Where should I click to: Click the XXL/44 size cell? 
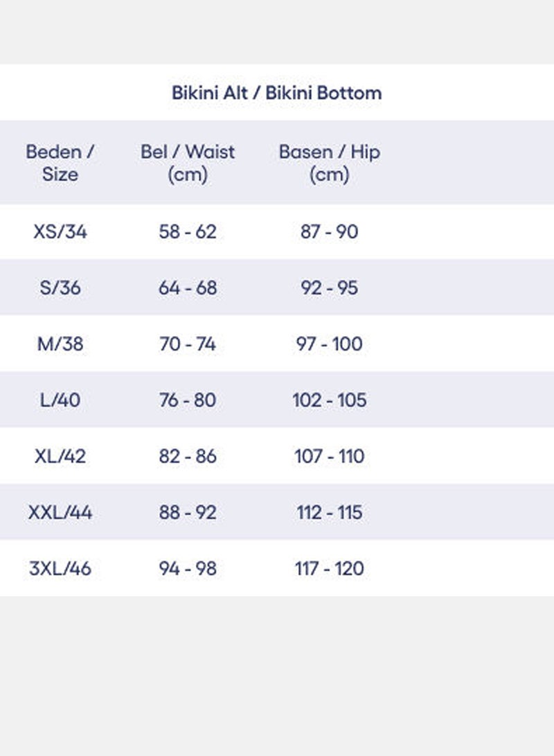click(60, 513)
